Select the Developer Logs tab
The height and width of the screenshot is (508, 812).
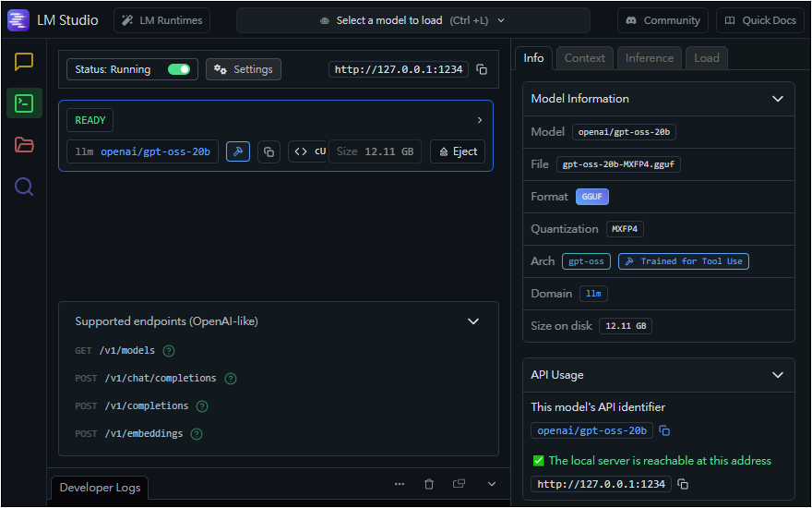pyautogui.click(x=100, y=488)
